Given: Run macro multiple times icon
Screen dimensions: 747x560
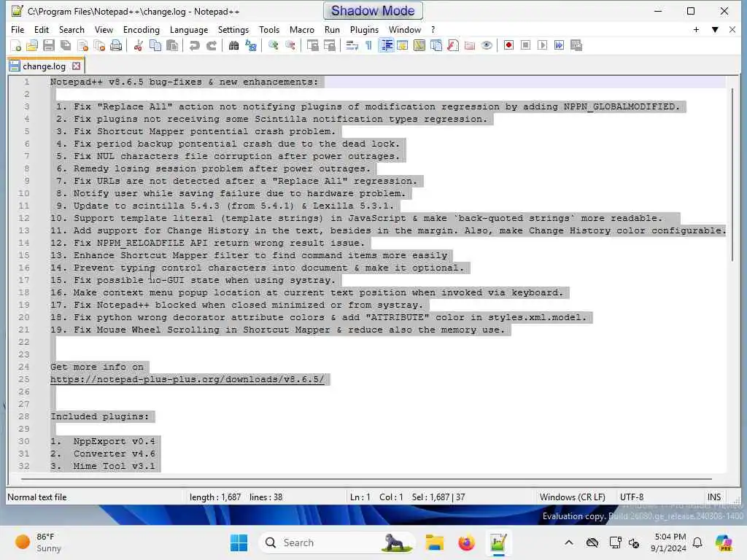Looking at the screenshot, I should [x=560, y=46].
